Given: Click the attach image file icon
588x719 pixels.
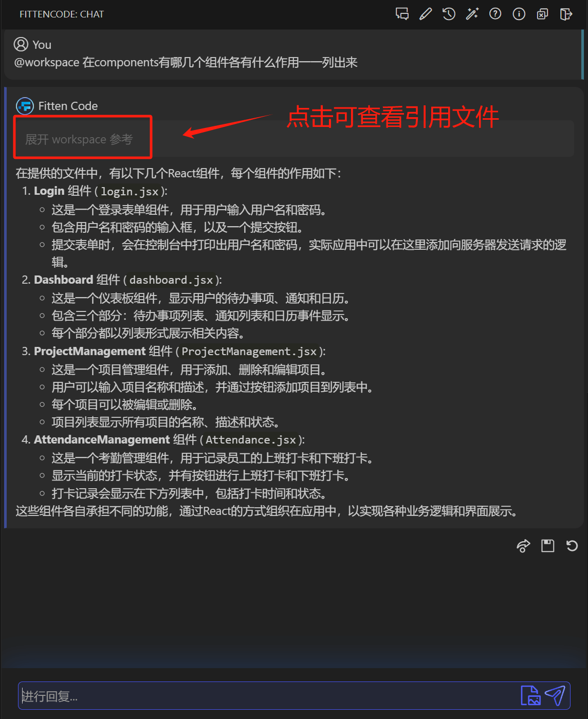Looking at the screenshot, I should click(530, 696).
